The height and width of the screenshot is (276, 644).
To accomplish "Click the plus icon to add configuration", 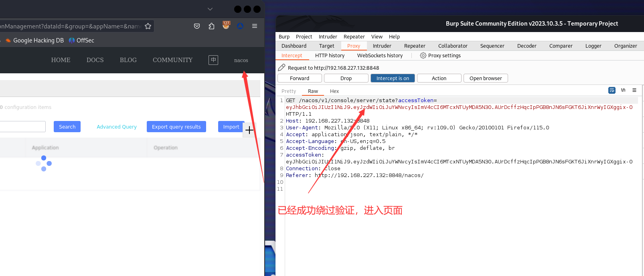I will [x=249, y=130].
